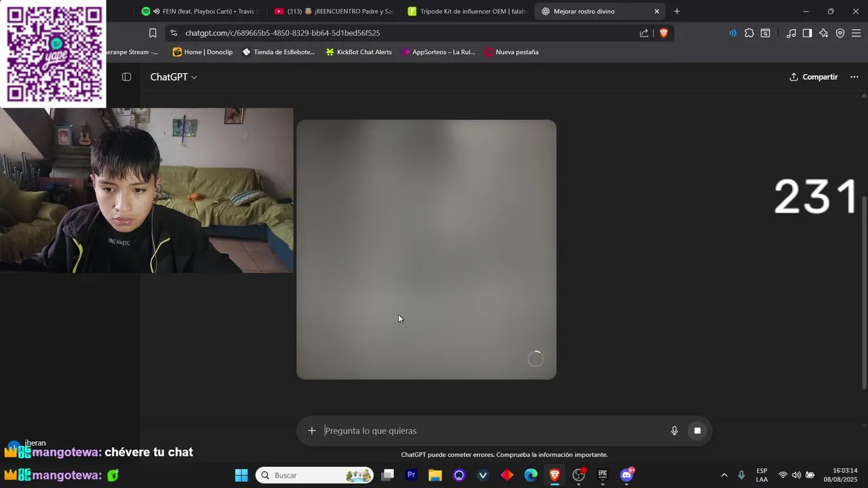The image size is (868, 488).
Task: Open the Wi-Fi network tray icon
Action: 783,475
